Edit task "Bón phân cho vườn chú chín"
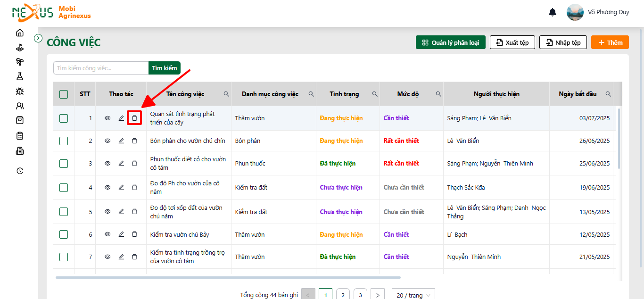This screenshot has width=644, height=299. click(x=121, y=141)
